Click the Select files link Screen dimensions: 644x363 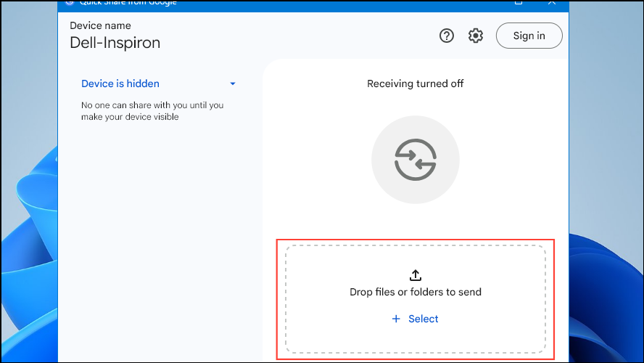click(x=423, y=319)
